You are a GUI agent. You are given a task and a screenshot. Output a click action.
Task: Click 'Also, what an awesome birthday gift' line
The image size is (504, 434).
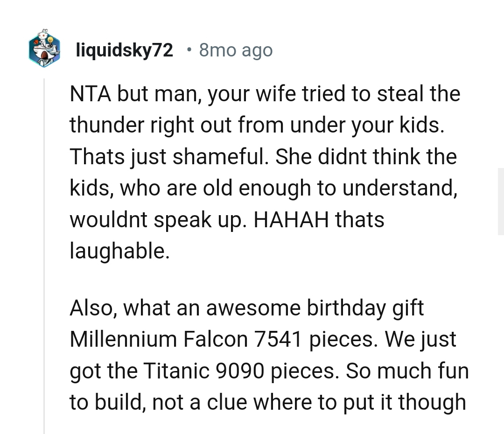246,308
